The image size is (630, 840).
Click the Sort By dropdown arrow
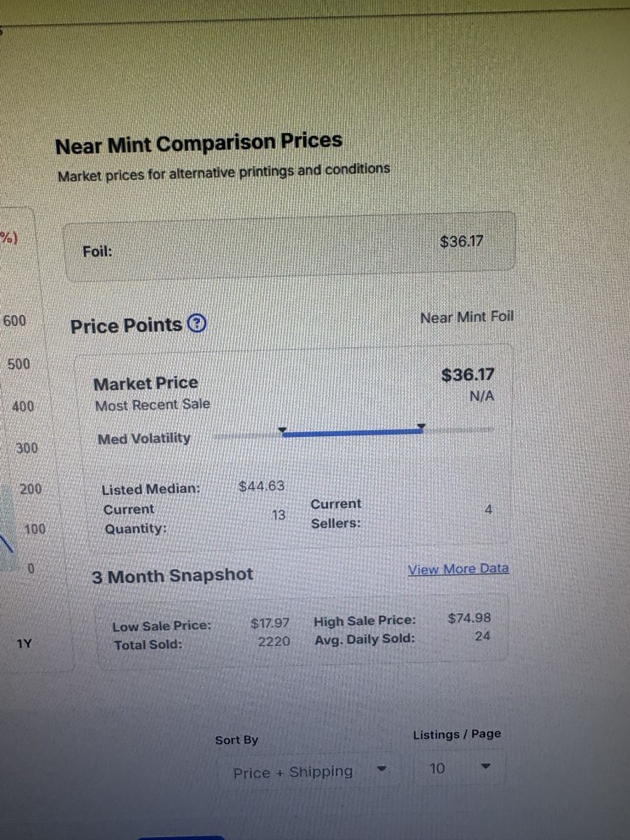[381, 769]
